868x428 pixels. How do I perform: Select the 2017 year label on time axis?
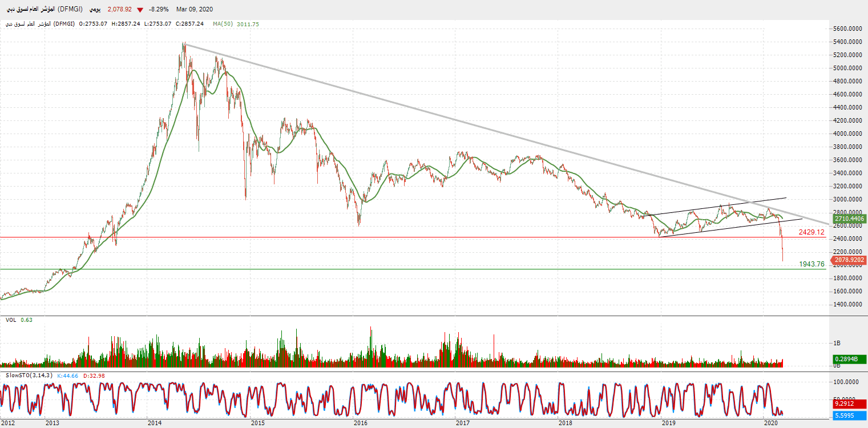pyautogui.click(x=463, y=423)
